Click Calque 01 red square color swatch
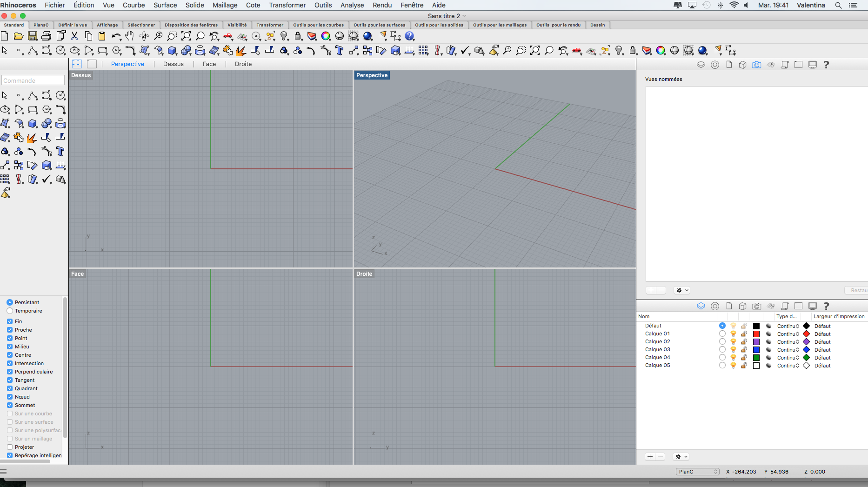The height and width of the screenshot is (487, 868). tap(756, 334)
